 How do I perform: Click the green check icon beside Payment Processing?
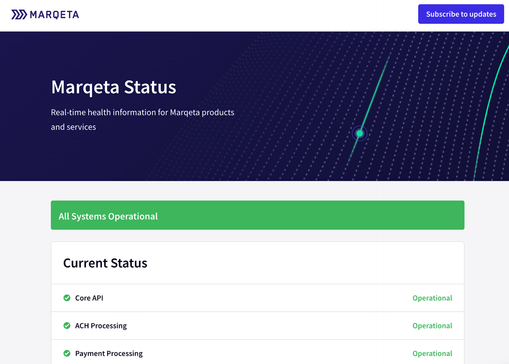(67, 353)
